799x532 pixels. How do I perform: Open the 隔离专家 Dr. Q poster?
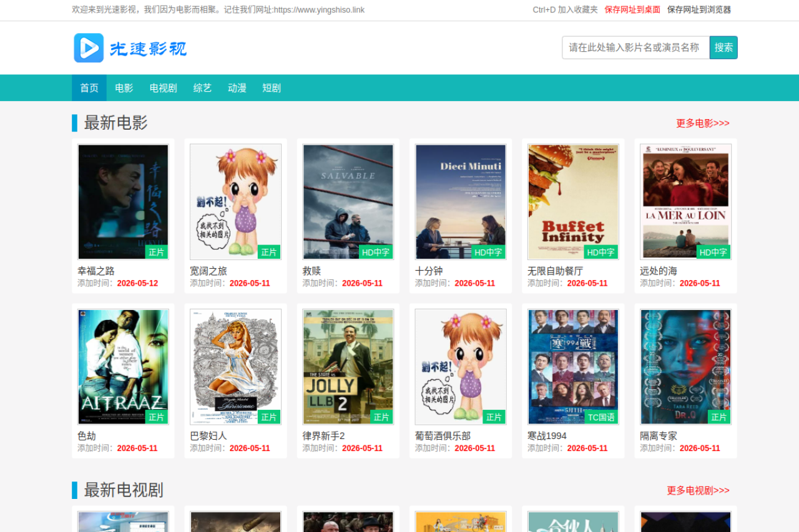pos(685,367)
